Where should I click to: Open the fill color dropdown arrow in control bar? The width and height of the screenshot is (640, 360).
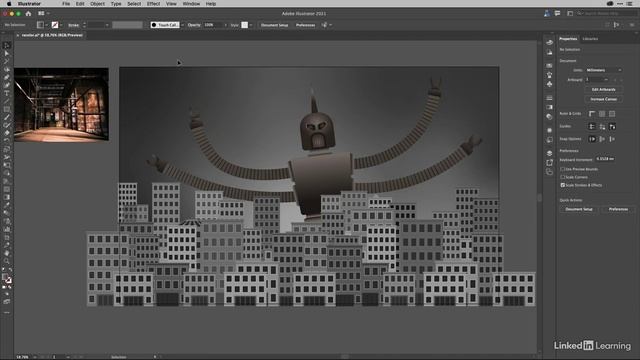coord(46,25)
